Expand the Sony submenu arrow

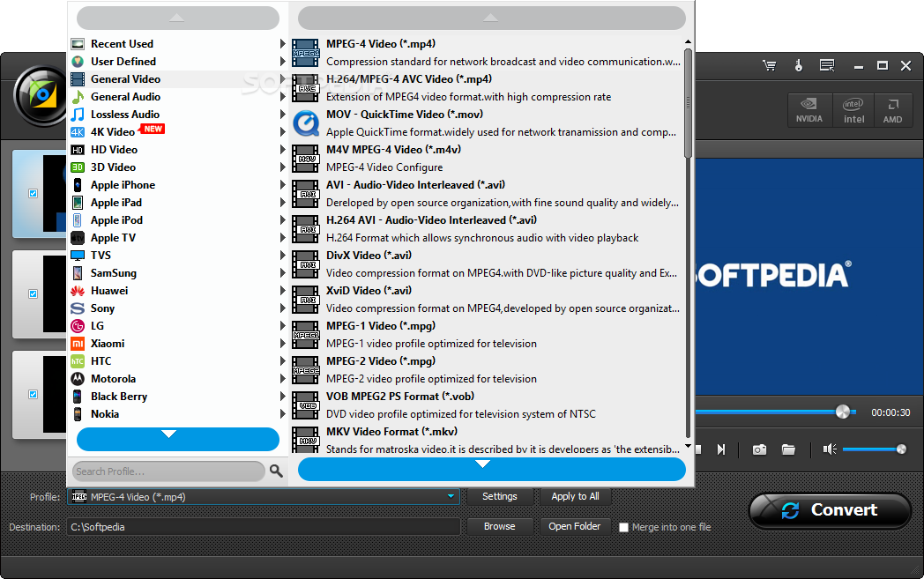(282, 308)
